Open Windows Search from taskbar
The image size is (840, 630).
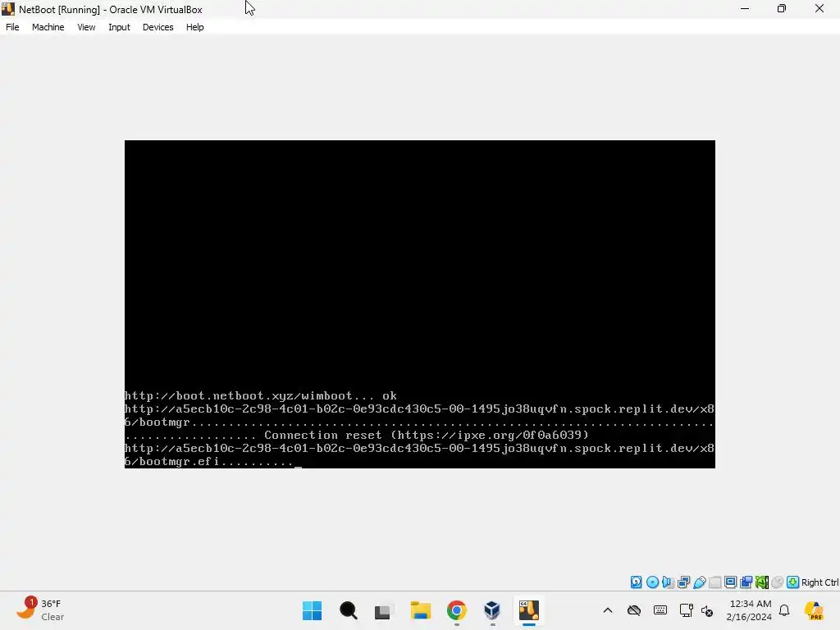pos(348,610)
